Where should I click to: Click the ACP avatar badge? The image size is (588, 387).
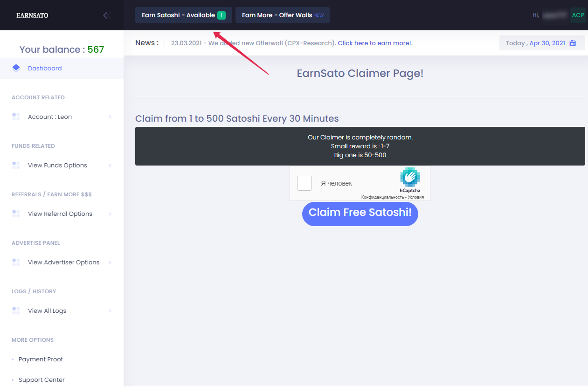point(578,15)
